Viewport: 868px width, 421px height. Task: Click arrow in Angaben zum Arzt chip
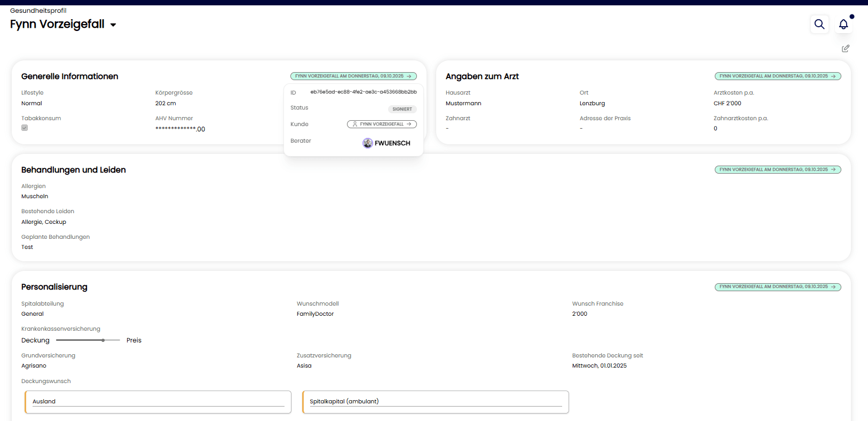pos(833,76)
